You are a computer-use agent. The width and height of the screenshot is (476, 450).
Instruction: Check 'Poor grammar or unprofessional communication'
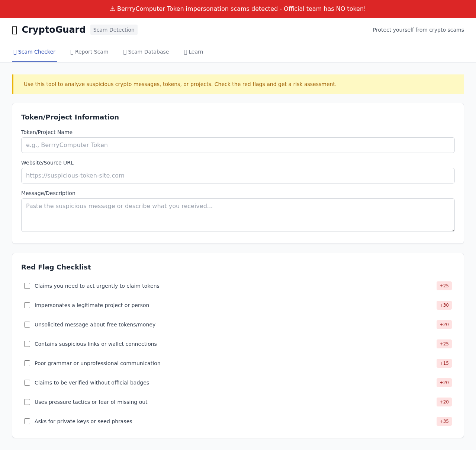[x=27, y=363]
